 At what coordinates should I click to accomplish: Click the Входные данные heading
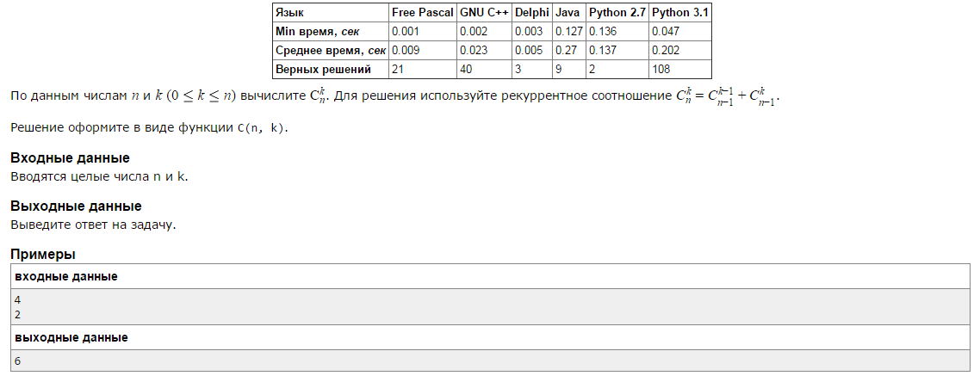coord(70,158)
